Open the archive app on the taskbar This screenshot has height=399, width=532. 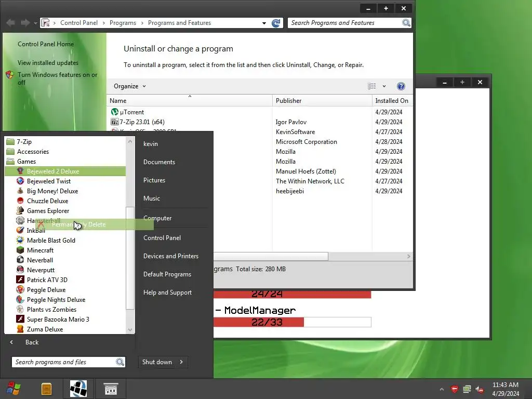pos(46,389)
